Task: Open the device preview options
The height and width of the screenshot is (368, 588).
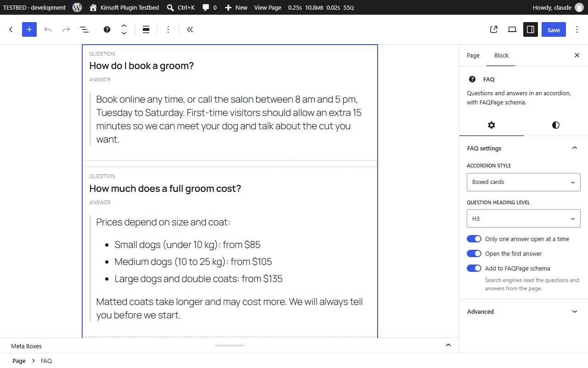Action: click(512, 29)
